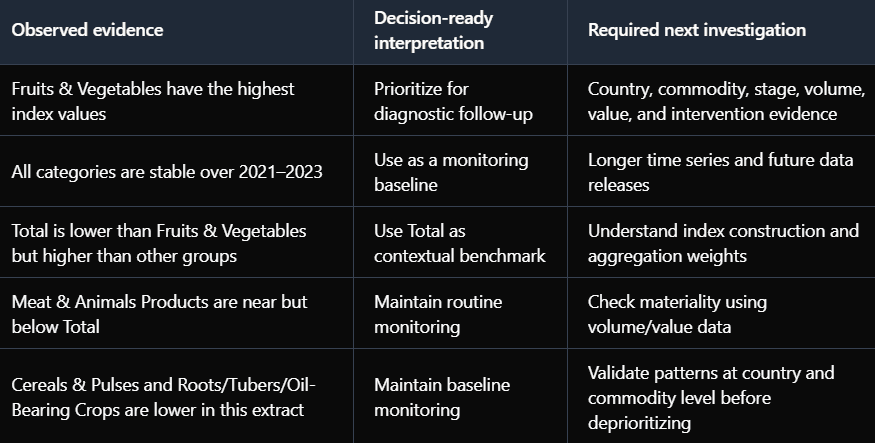Select the 'Fruits & Vegetables have the highest' cell
875x443 pixels.
176,100
